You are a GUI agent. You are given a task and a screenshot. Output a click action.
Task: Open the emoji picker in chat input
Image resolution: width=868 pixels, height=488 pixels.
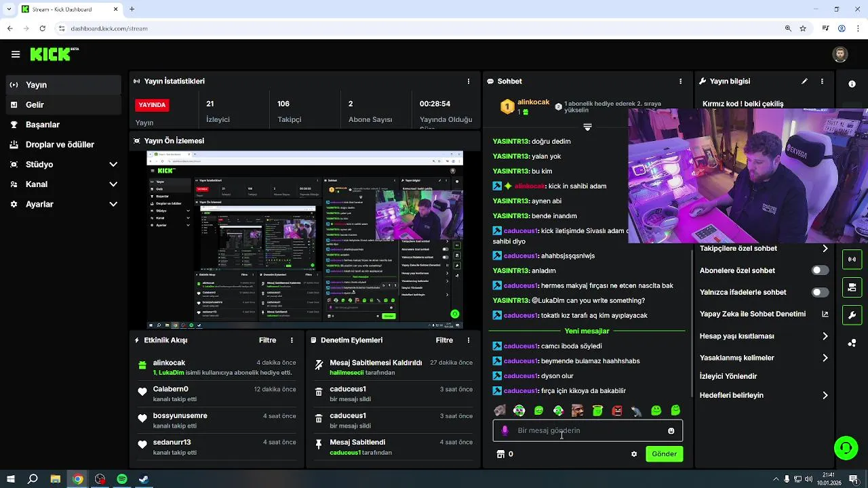pos(671,430)
